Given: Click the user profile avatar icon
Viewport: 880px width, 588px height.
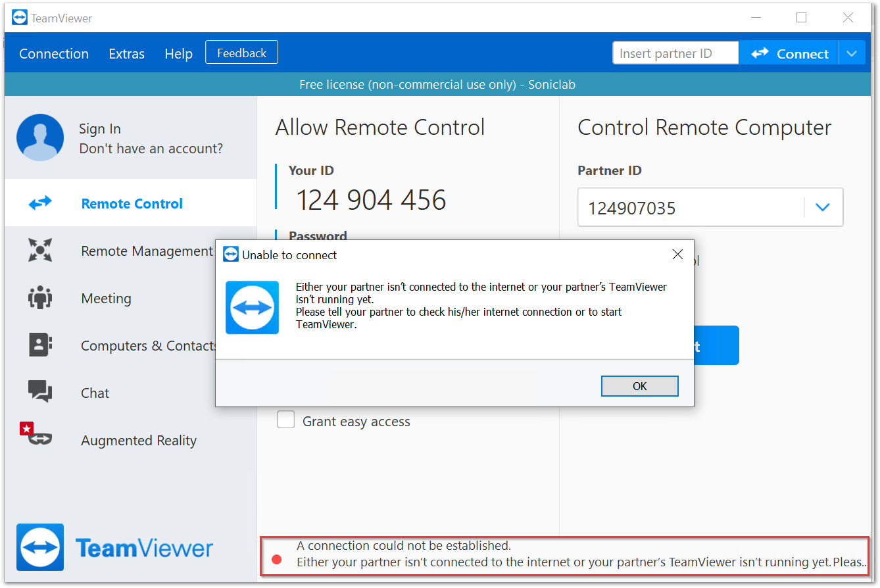Looking at the screenshot, I should [x=40, y=137].
